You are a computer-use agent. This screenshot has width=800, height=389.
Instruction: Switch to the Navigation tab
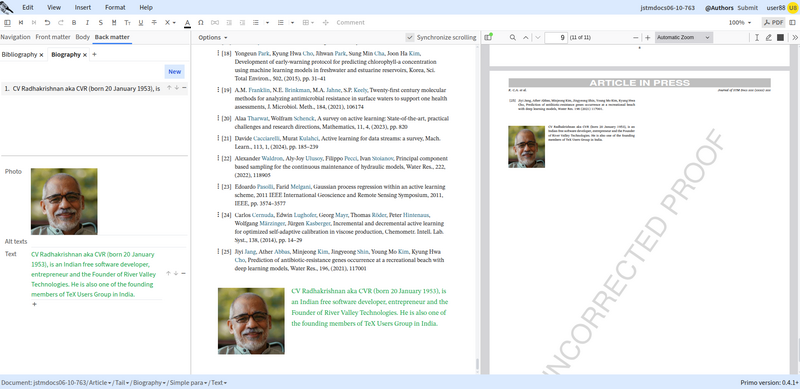[15, 37]
